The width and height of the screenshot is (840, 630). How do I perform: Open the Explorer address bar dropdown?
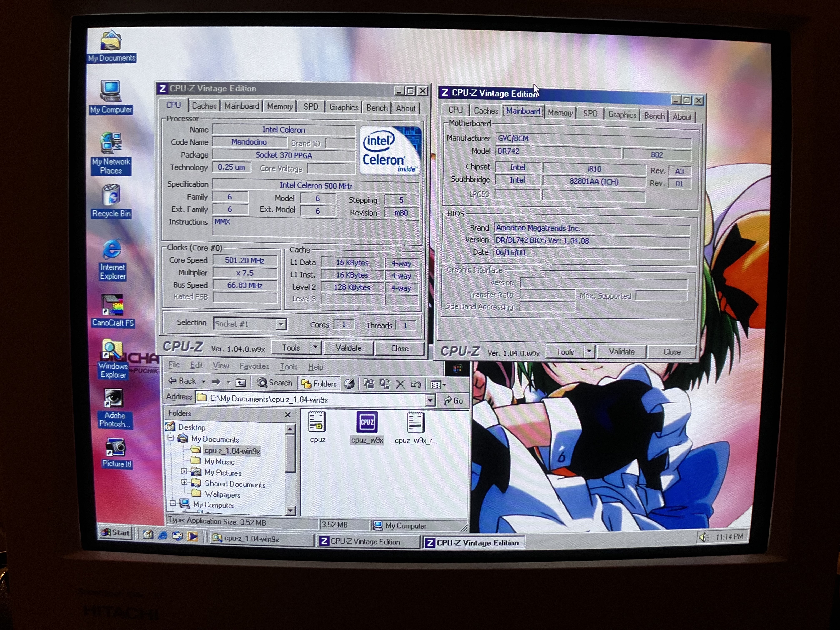(x=430, y=400)
